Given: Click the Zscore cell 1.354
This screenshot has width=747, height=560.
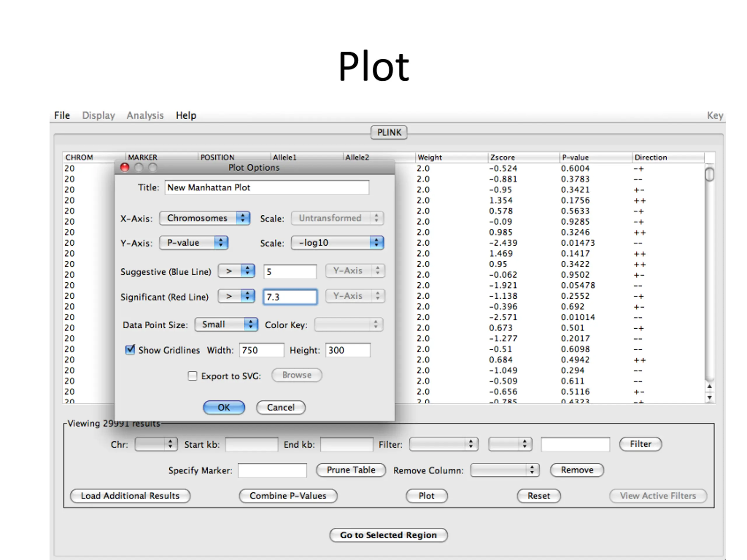Looking at the screenshot, I should point(501,200).
